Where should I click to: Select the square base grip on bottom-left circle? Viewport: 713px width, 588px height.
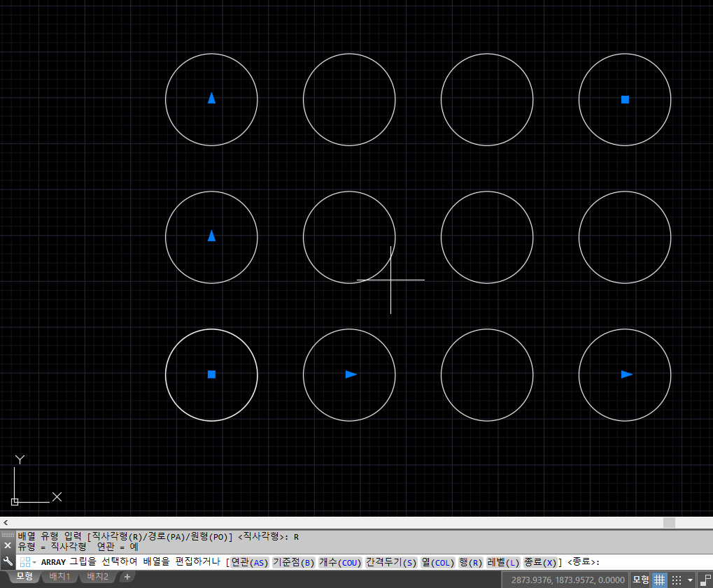pos(211,375)
